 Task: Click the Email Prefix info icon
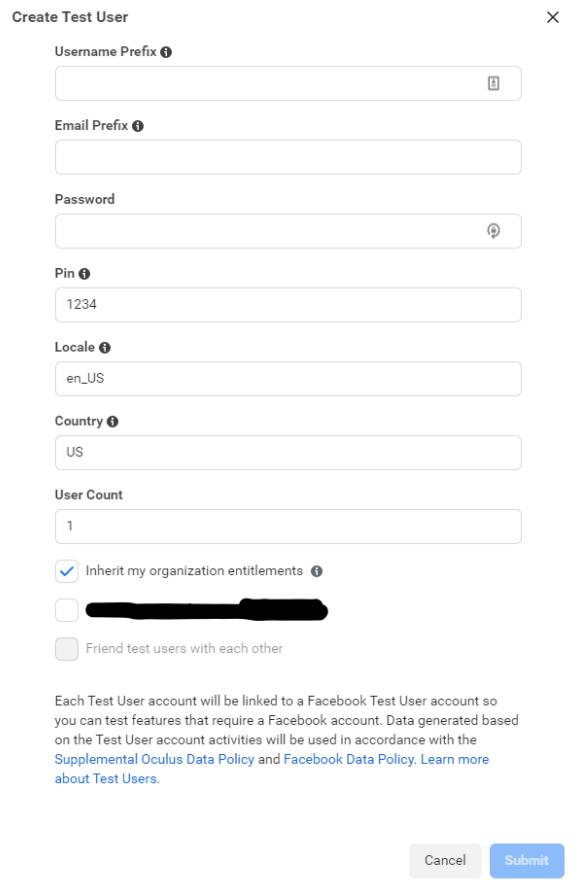point(138,126)
